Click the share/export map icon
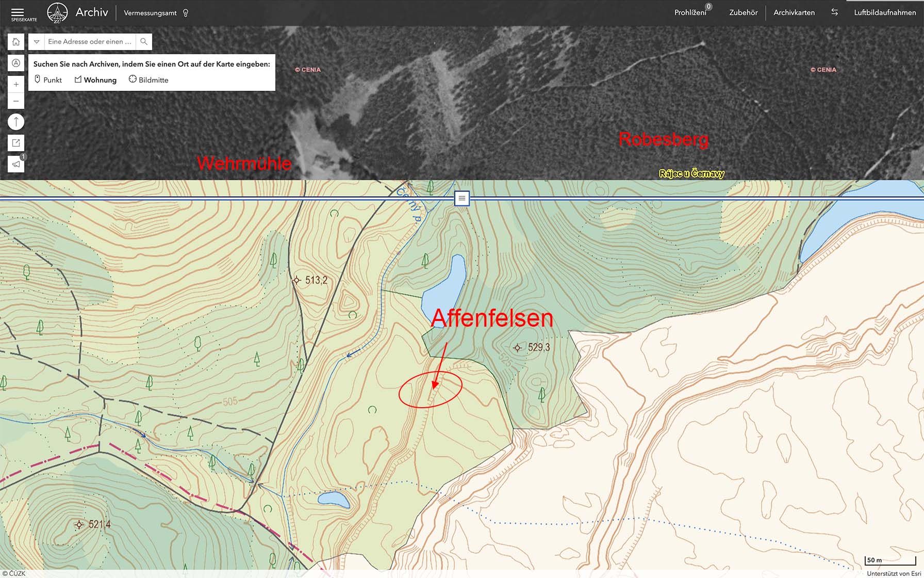The height and width of the screenshot is (578, 924). 16,143
